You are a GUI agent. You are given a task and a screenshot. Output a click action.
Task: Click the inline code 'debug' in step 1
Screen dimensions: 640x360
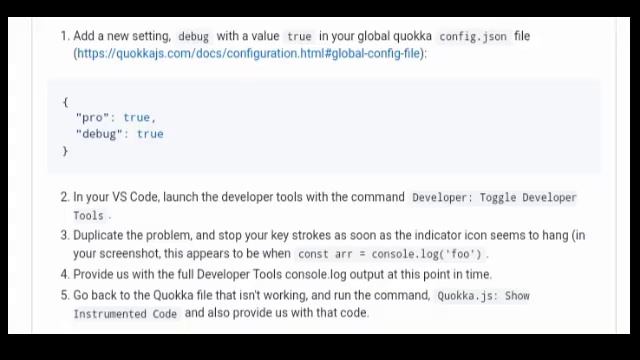(193, 36)
